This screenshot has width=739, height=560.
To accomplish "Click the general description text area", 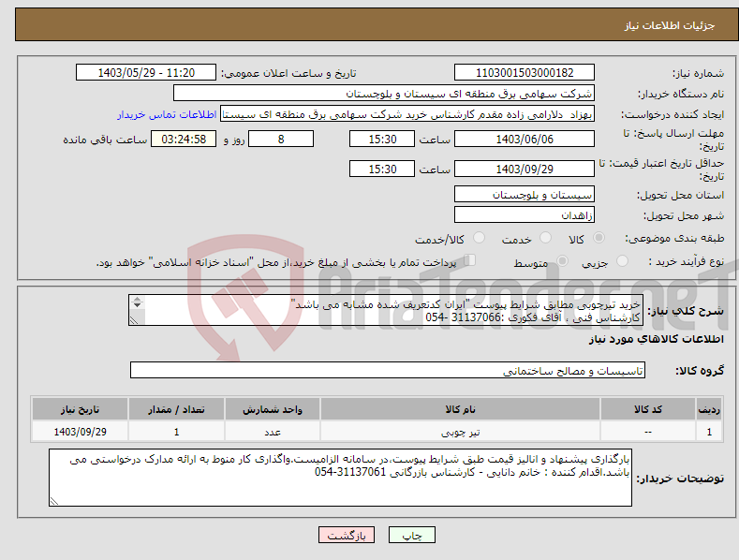I will point(386,310).
